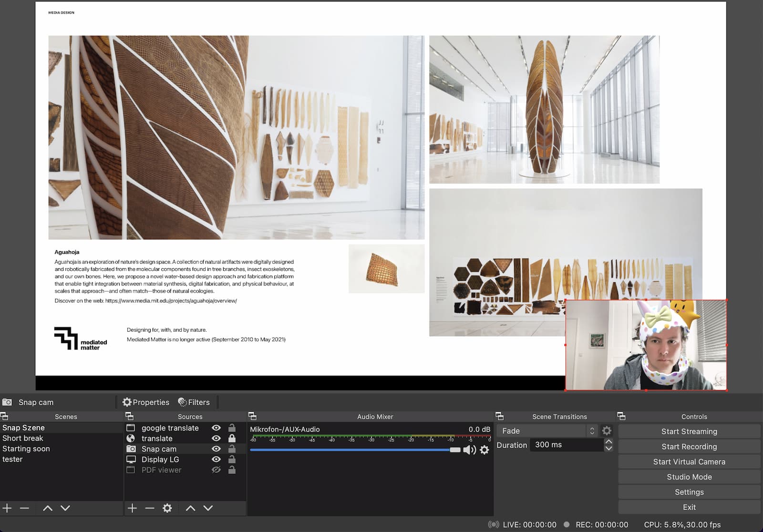Pop out the Scene Transitions dock icon
Screen dimensions: 763x532
click(x=500, y=416)
